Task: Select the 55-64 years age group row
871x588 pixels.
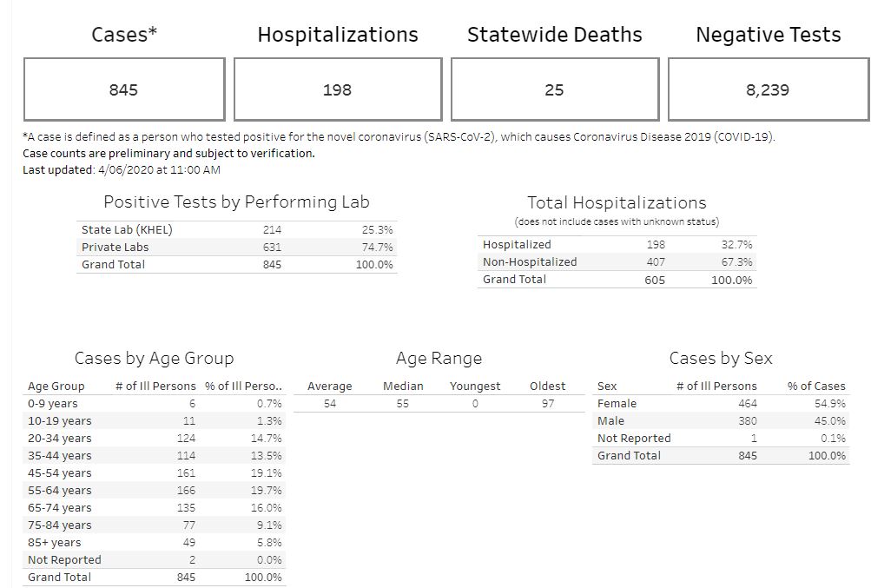Action: (59, 491)
